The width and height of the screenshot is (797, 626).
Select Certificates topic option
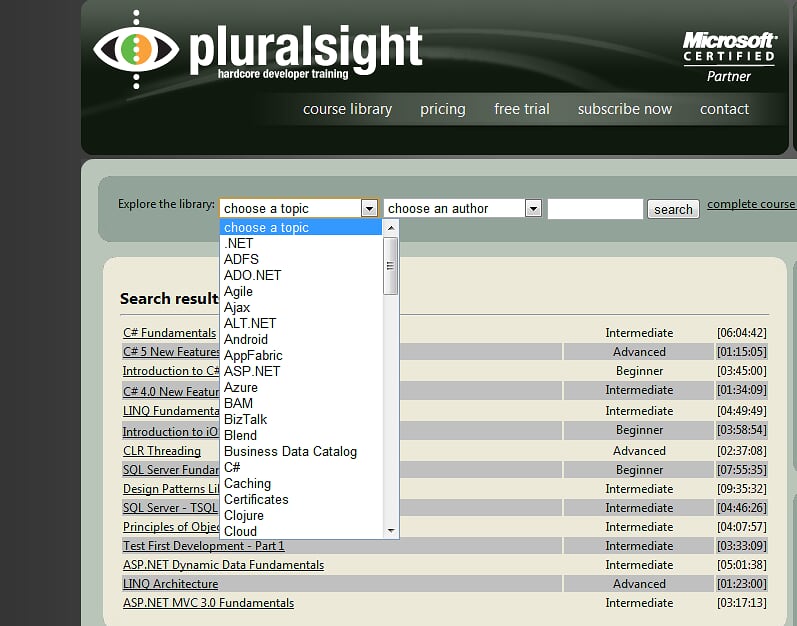[x=300, y=499]
